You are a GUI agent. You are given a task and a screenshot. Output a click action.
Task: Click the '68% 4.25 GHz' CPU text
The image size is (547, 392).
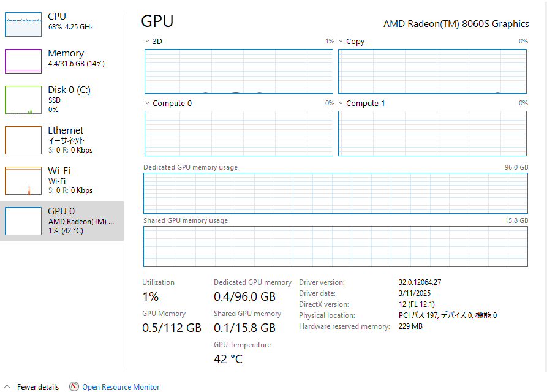tap(71, 27)
